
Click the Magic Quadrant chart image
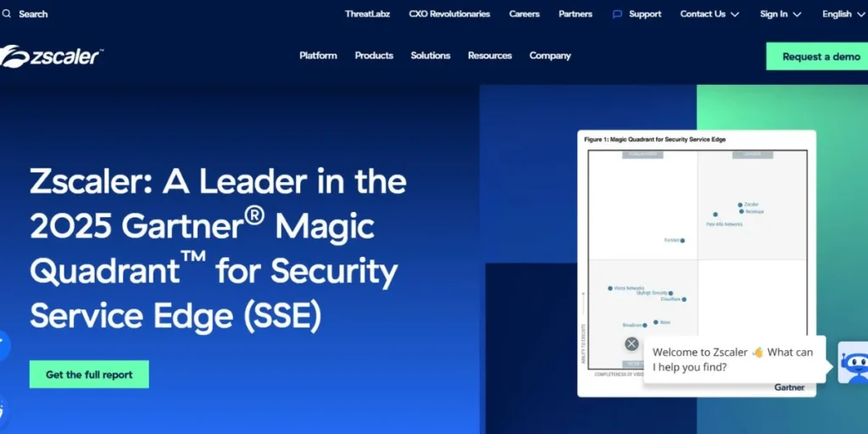[697, 263]
